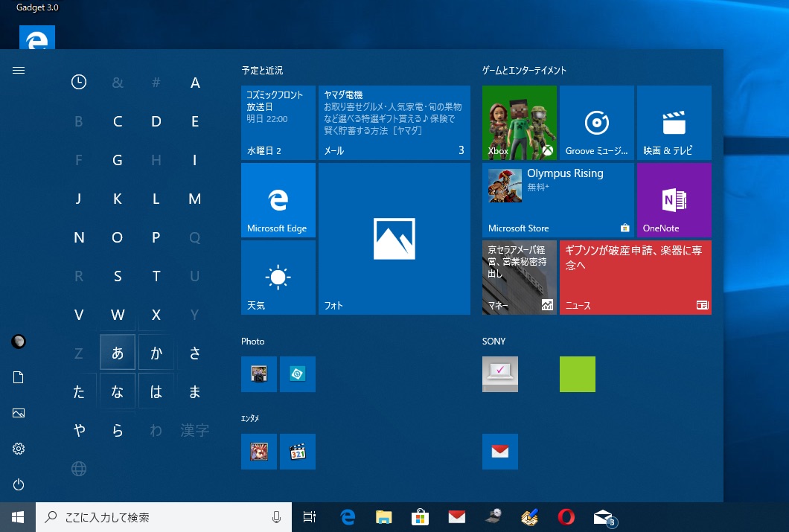Jump to apps starting with letter C
The height and width of the screenshot is (532, 789).
(118, 121)
